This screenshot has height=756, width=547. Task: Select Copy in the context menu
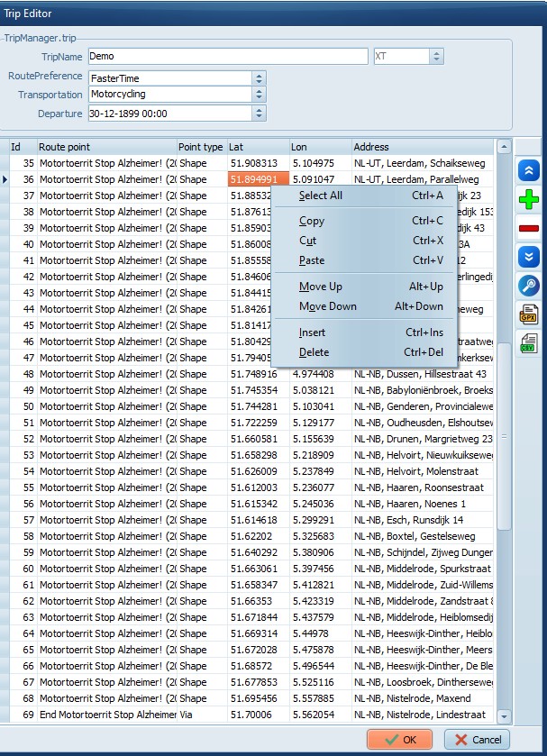[312, 221]
